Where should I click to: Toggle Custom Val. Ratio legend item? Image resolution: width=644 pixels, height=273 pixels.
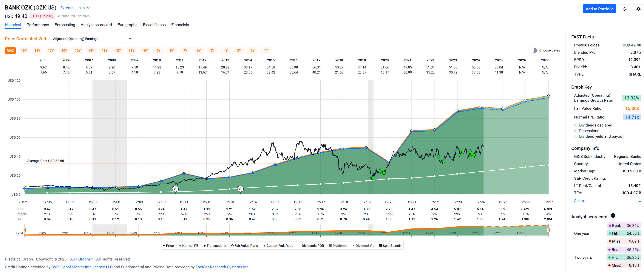pos(278,246)
